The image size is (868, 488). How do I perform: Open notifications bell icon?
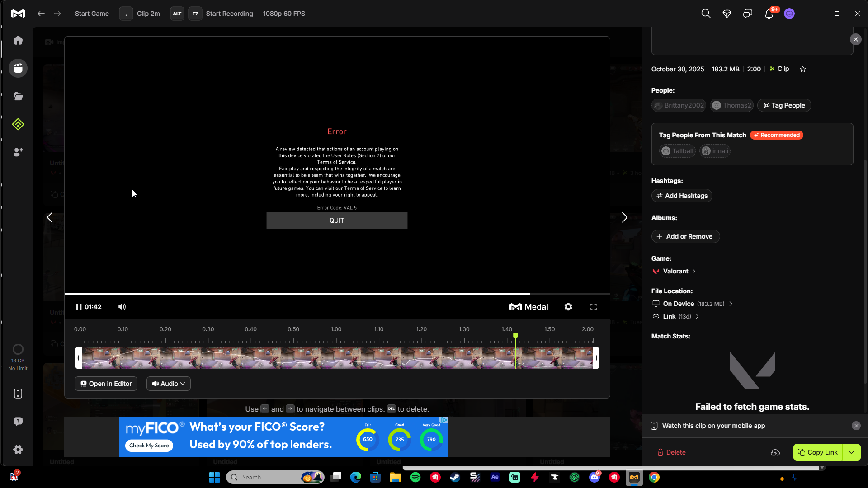(x=769, y=14)
